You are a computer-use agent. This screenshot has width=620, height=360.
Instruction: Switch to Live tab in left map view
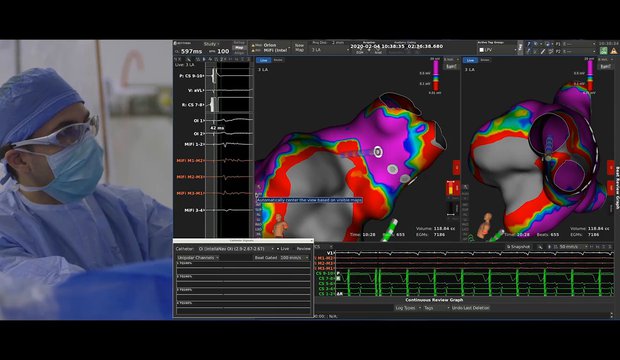point(263,60)
